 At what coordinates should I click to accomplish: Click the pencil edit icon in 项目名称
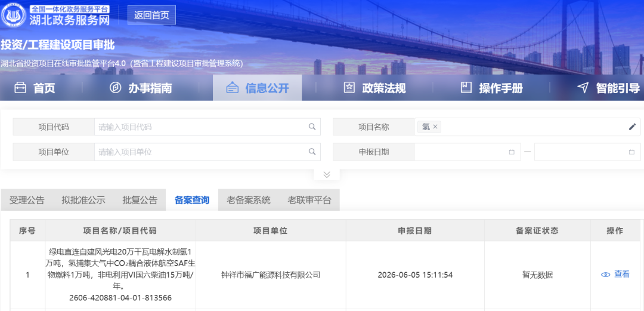[x=632, y=127]
